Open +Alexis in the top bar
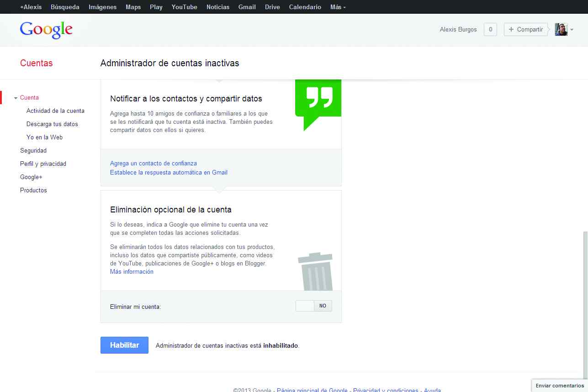 tap(31, 7)
